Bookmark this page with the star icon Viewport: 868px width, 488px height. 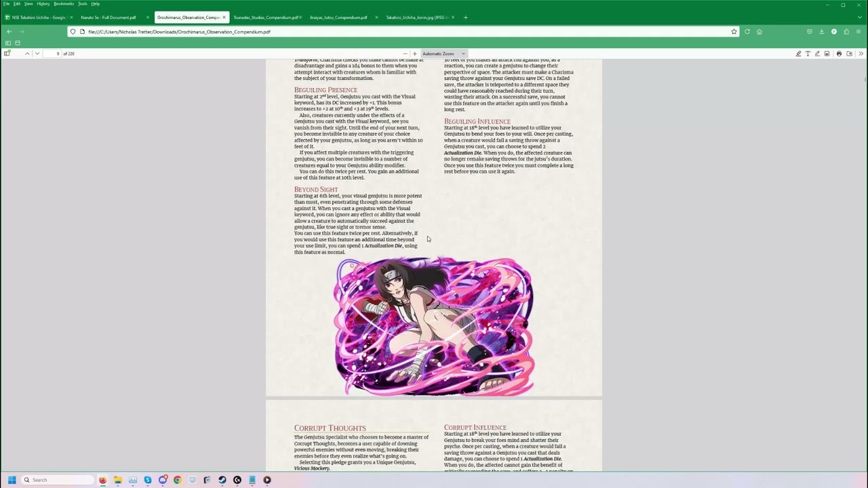[x=734, y=31]
